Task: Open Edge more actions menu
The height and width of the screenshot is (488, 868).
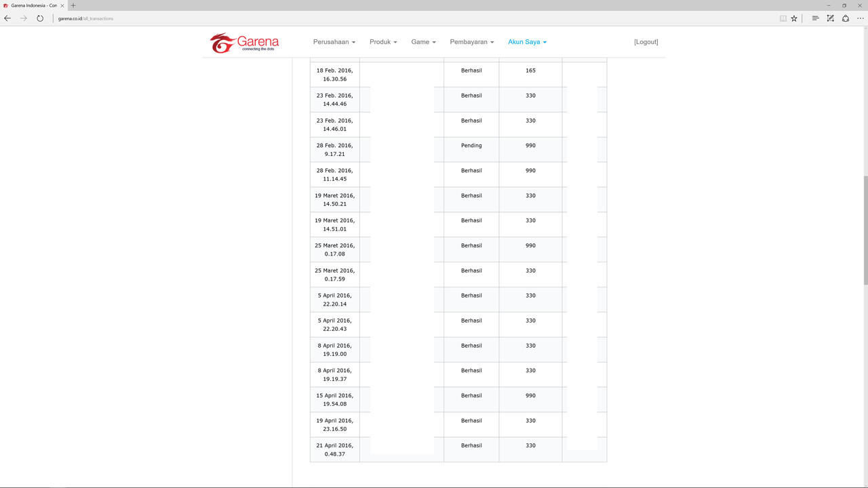Action: (861, 18)
